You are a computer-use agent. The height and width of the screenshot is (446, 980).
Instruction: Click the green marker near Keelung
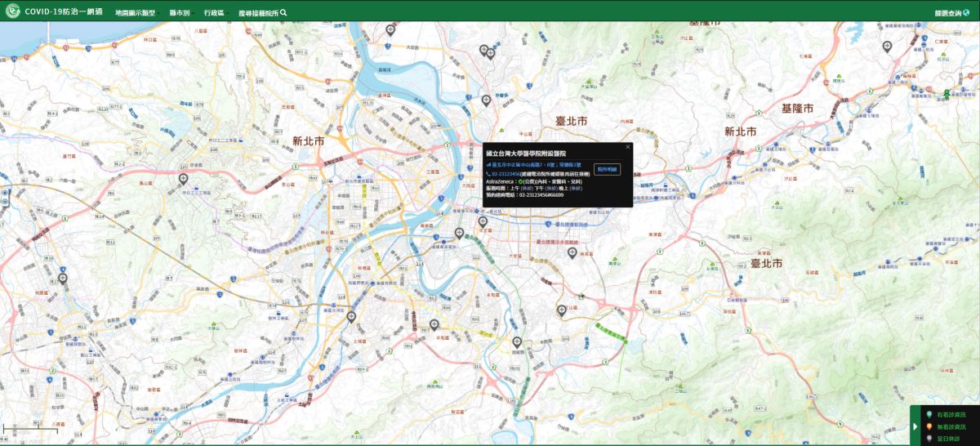tap(947, 93)
